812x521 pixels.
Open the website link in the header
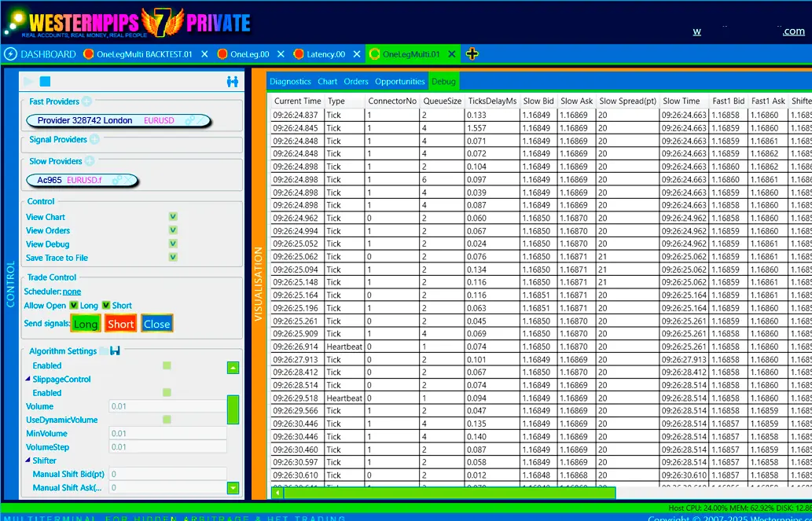click(749, 31)
